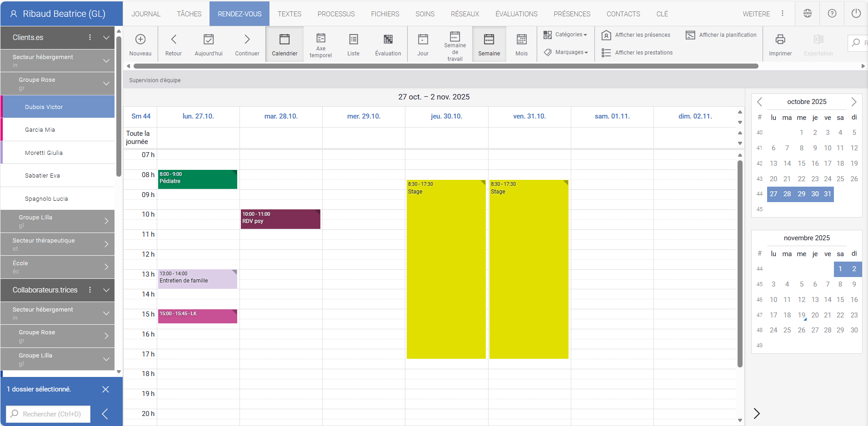Open the Catégories dropdown
This screenshot has width=868, height=426.
pyautogui.click(x=566, y=35)
